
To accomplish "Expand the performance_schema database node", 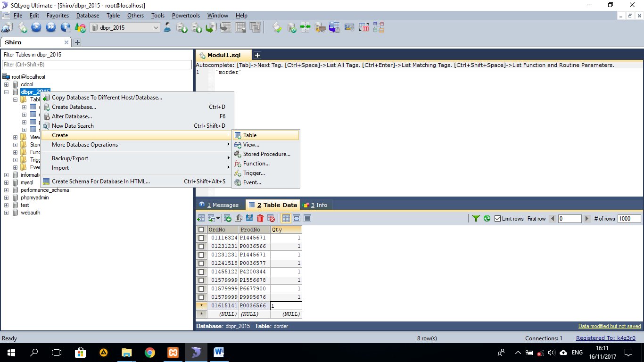I will (x=7, y=190).
